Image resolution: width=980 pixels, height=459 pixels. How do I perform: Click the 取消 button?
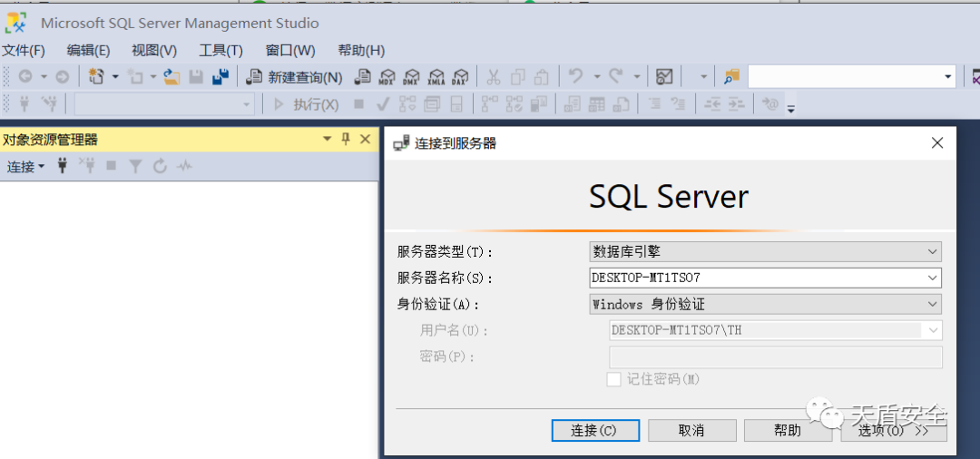pos(691,430)
